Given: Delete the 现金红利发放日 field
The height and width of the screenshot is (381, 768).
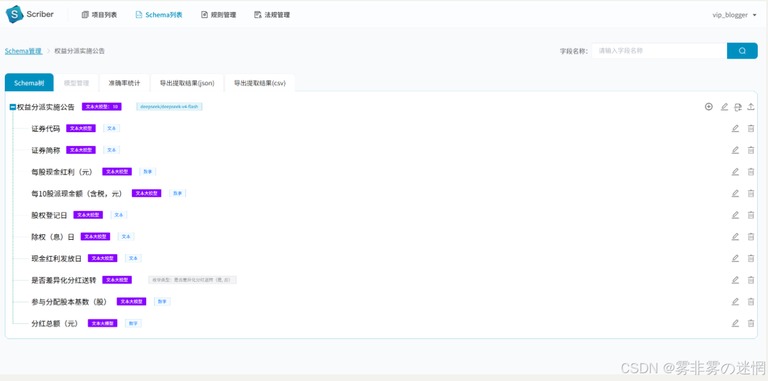Looking at the screenshot, I should (751, 258).
